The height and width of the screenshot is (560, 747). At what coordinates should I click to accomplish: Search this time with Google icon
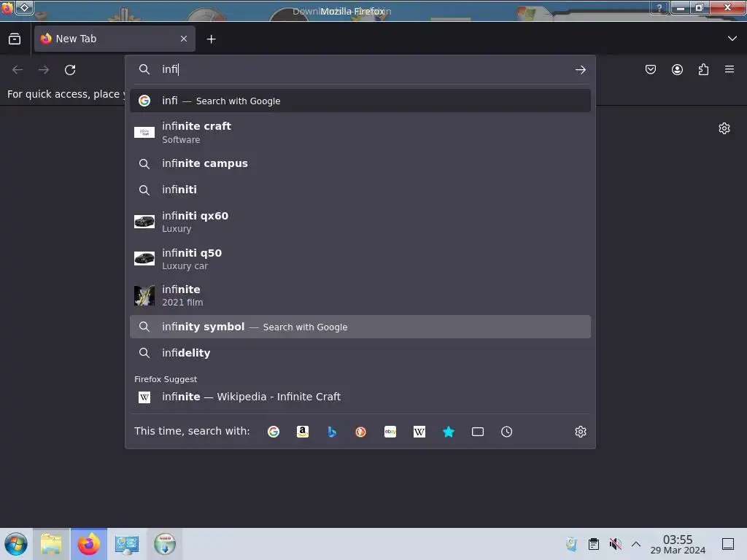(274, 432)
